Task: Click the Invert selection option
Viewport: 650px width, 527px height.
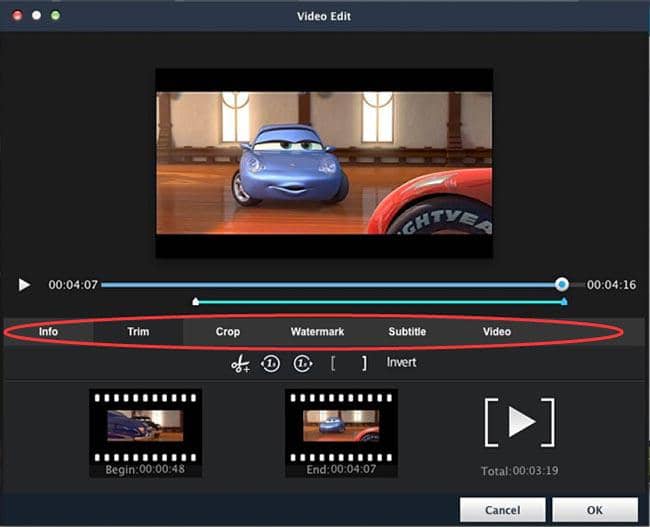Action: (401, 362)
